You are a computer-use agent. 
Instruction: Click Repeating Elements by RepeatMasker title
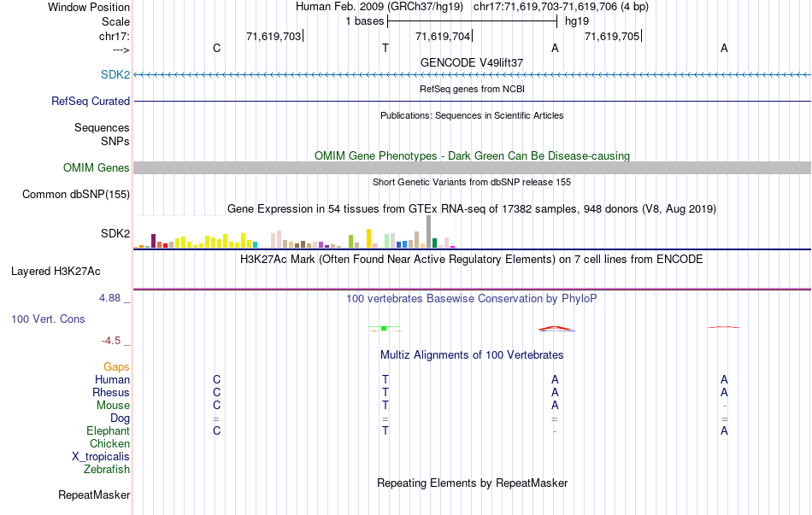point(472,483)
